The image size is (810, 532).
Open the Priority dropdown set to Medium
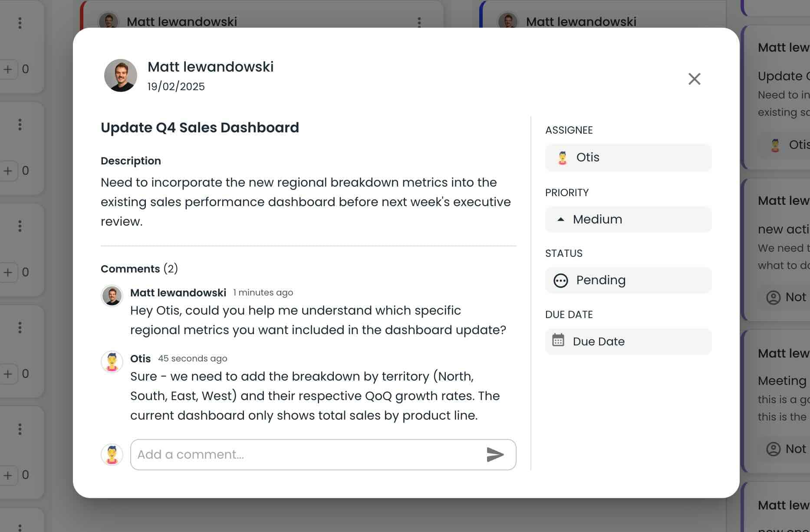(x=628, y=220)
